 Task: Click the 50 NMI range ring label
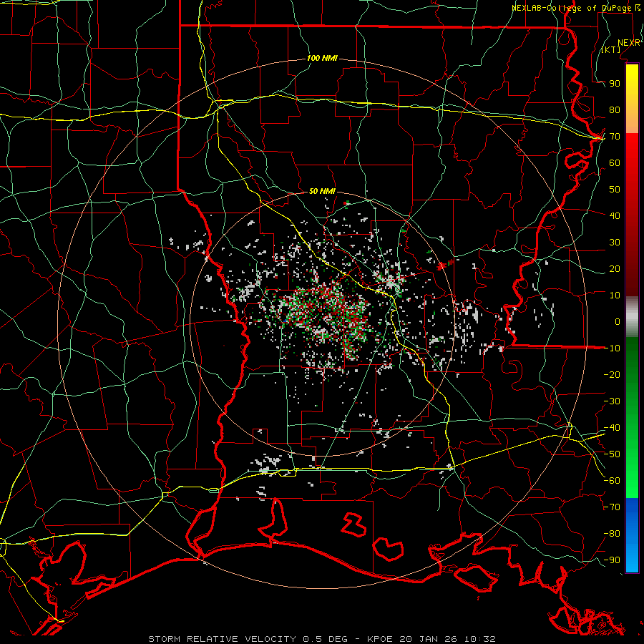[x=322, y=191]
